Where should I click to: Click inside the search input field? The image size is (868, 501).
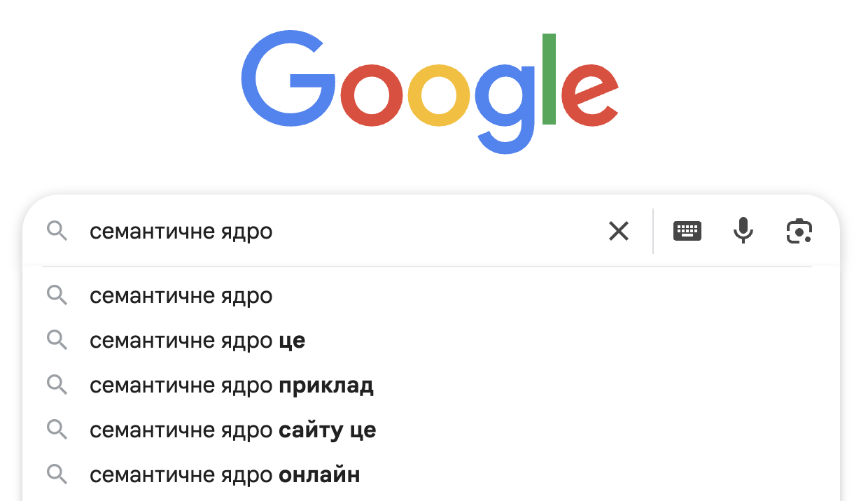pyautogui.click(x=350, y=231)
